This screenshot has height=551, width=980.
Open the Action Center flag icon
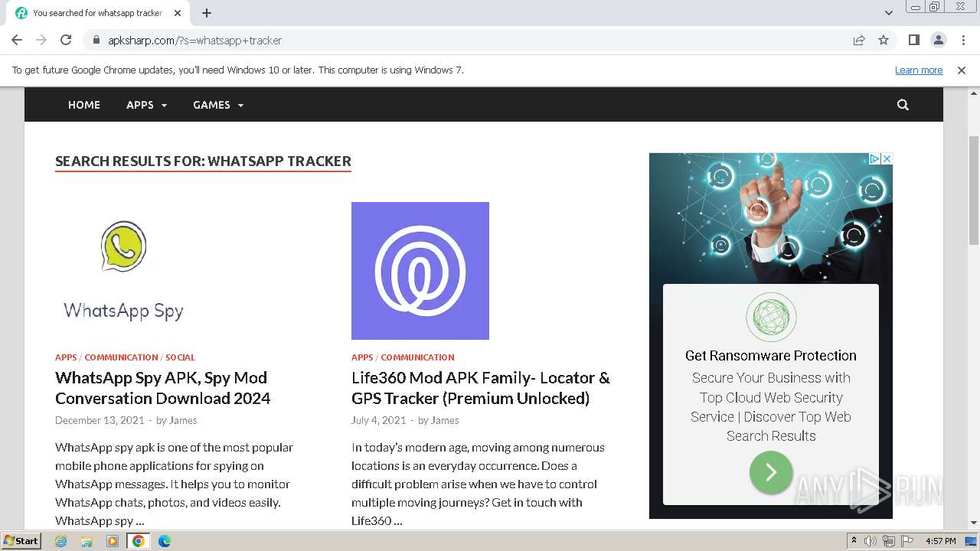coord(906,541)
